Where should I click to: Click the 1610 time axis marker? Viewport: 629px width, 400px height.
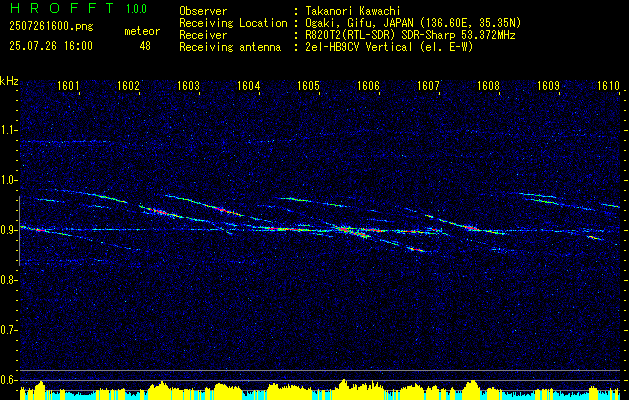pos(609,85)
